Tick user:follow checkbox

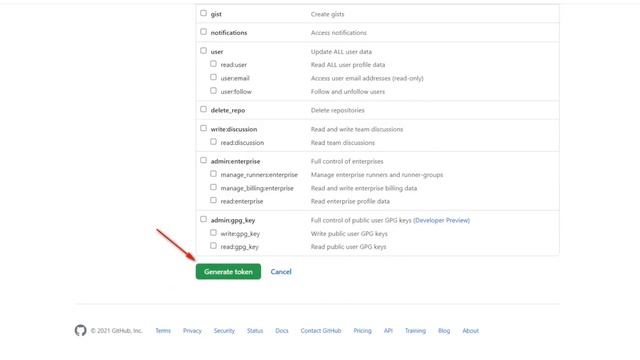point(213,91)
